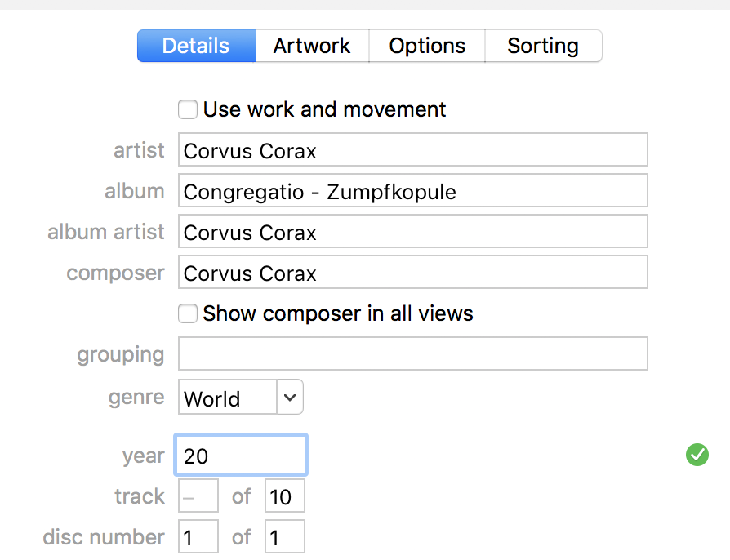Viewport: 730px width, 560px height.
Task: Switch to the Artwork tab
Action: click(312, 46)
